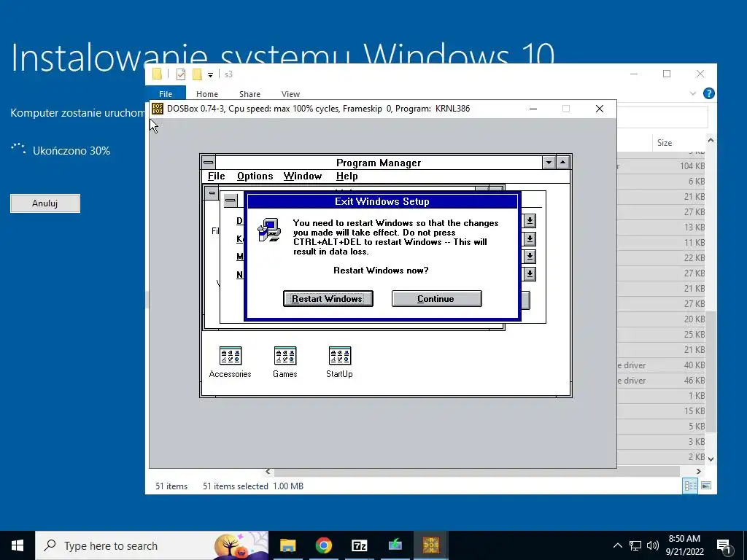Select the 46 KB driver row
The image size is (747, 560).
coord(661,381)
